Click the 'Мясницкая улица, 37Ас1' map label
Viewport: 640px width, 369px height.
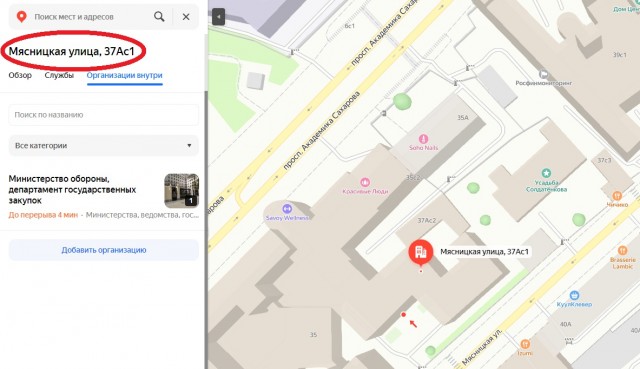pos(484,252)
